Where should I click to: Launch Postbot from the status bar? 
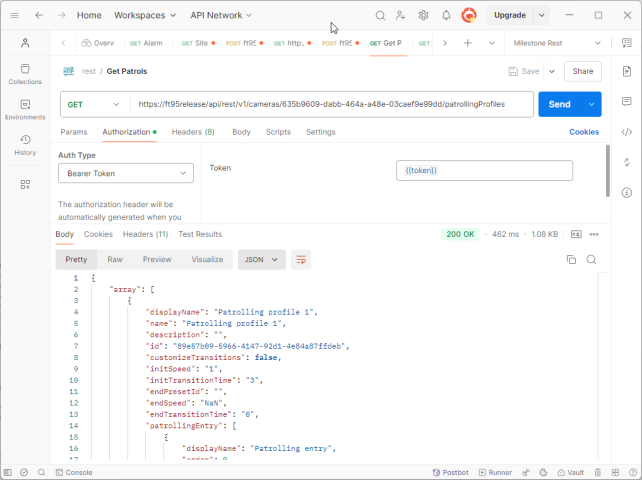(449, 472)
